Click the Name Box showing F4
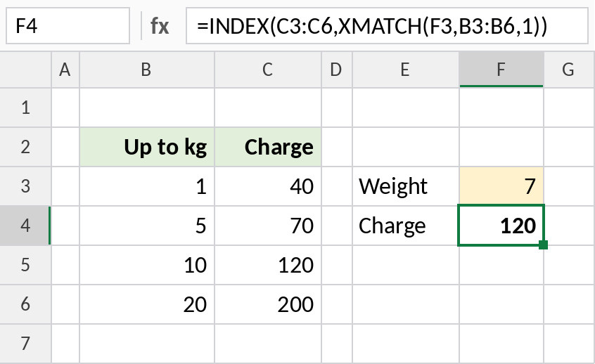This screenshot has width=595, height=364. point(68,26)
